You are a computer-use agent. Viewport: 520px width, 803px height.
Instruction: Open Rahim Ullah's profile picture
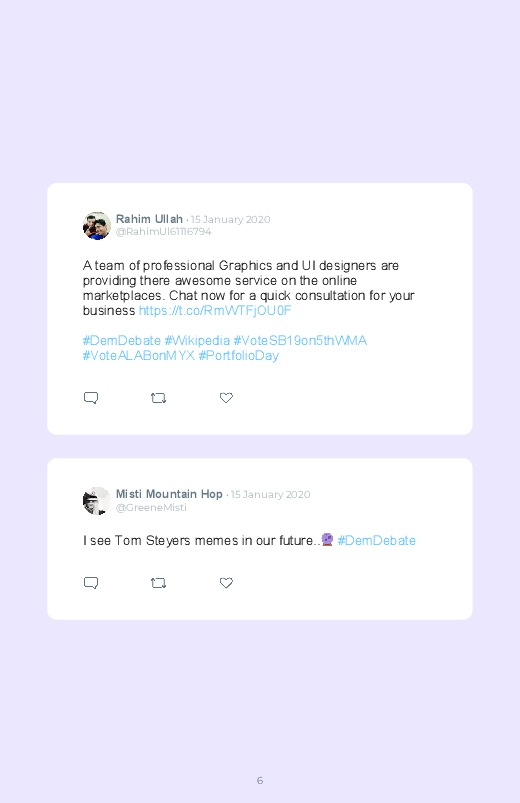tap(97, 225)
